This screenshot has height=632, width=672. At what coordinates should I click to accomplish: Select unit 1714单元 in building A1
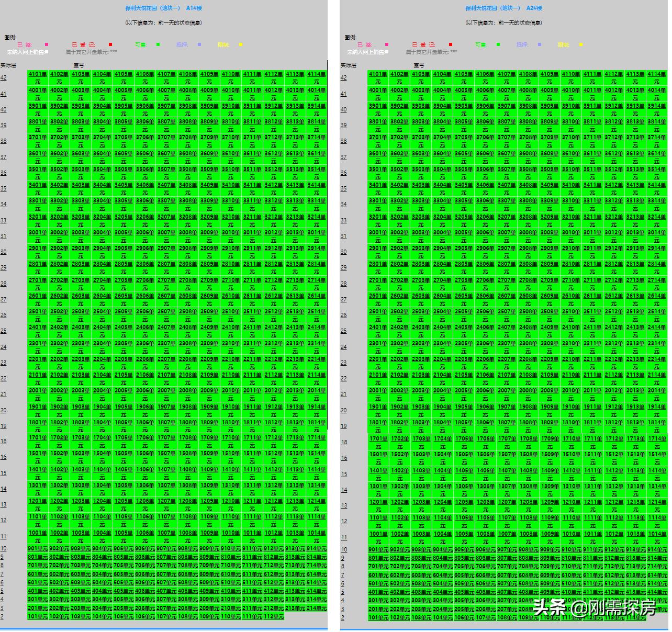coord(316,438)
